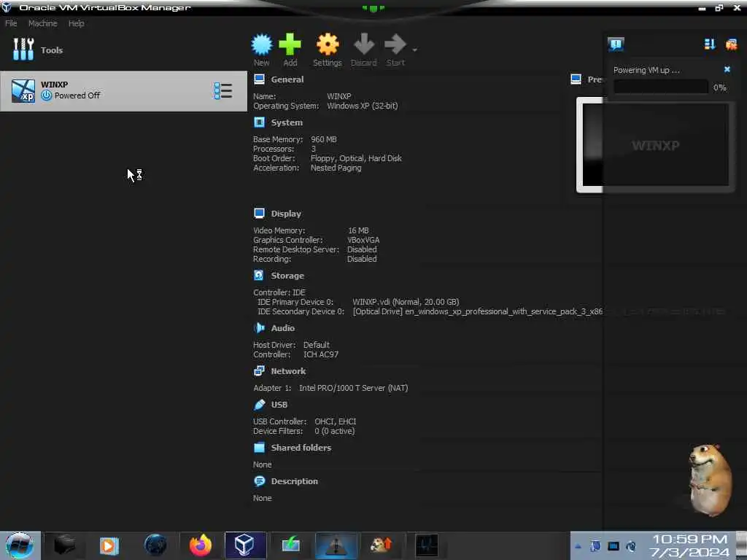This screenshot has height=560, width=747.
Task: Click the Optical Drive ISO entry
Action: click(x=478, y=311)
